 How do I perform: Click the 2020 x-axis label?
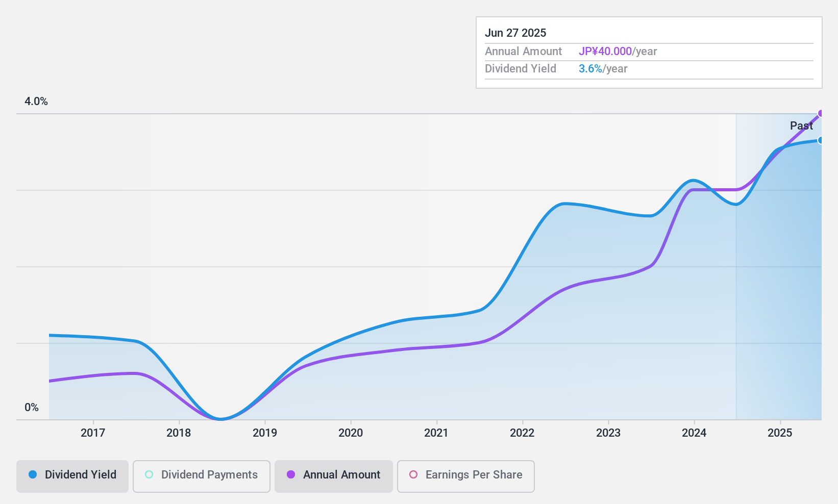pyautogui.click(x=351, y=433)
